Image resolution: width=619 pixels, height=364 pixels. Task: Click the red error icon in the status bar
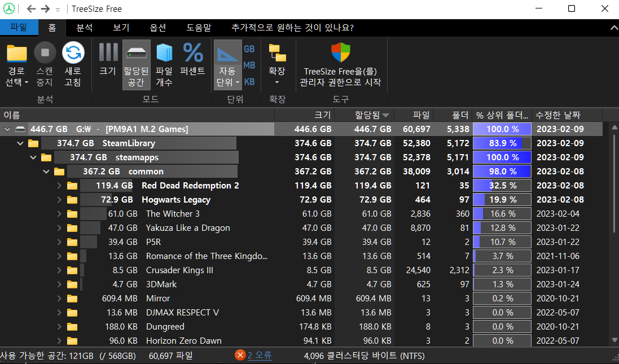240,355
